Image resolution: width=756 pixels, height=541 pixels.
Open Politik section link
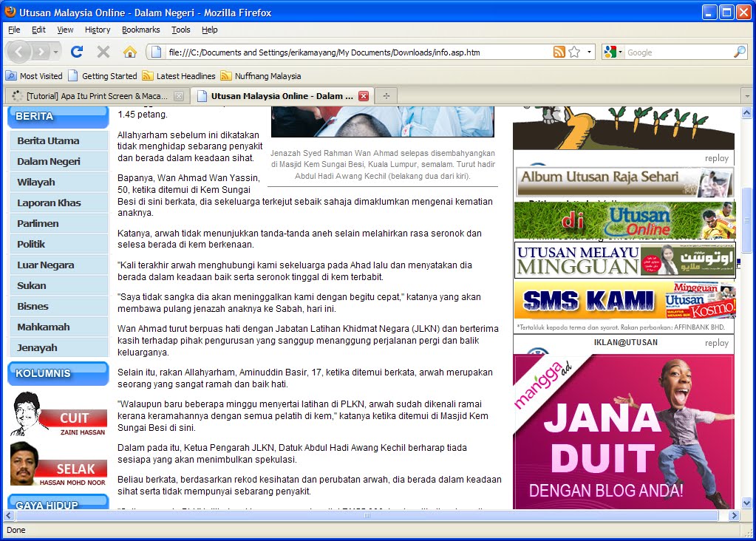[x=59, y=245]
